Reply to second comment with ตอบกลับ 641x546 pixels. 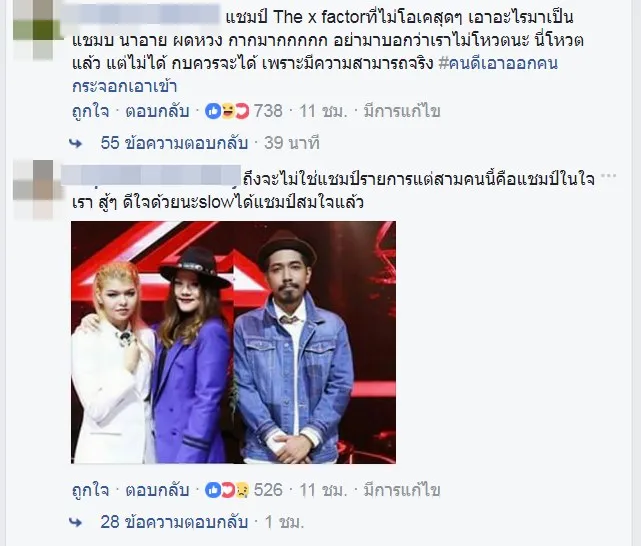[x=157, y=490]
